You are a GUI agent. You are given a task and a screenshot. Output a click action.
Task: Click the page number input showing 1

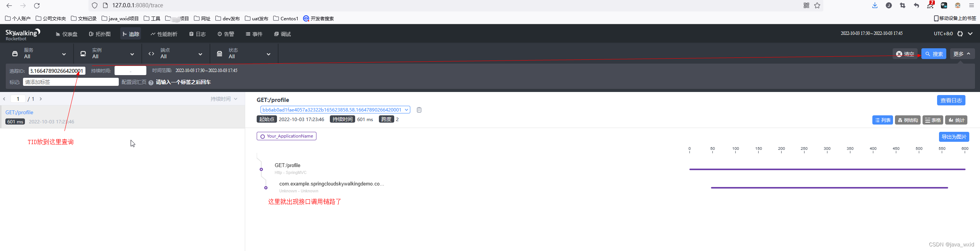click(18, 99)
